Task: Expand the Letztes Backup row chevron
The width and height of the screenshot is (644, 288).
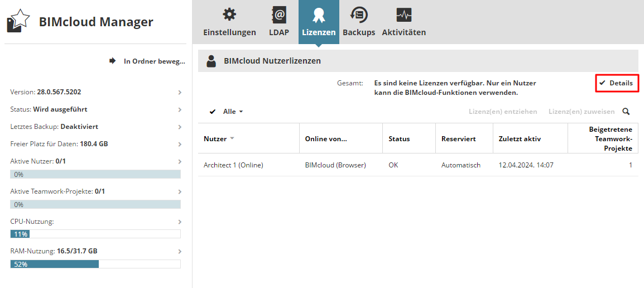Action: click(180, 127)
